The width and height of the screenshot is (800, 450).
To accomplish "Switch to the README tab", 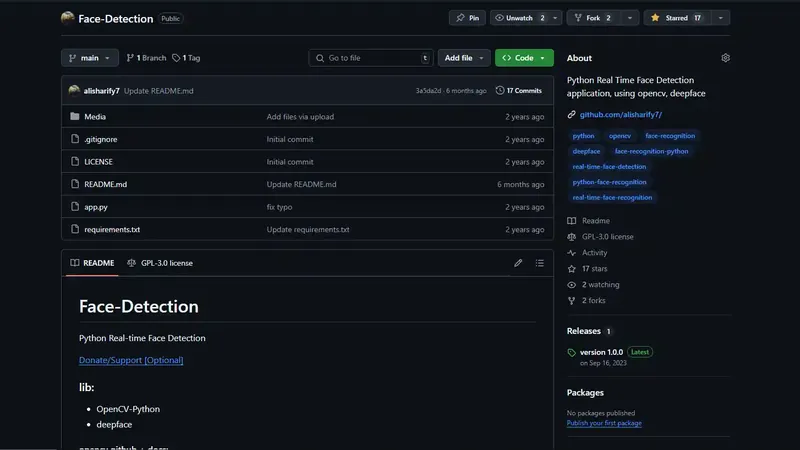I will (x=92, y=263).
